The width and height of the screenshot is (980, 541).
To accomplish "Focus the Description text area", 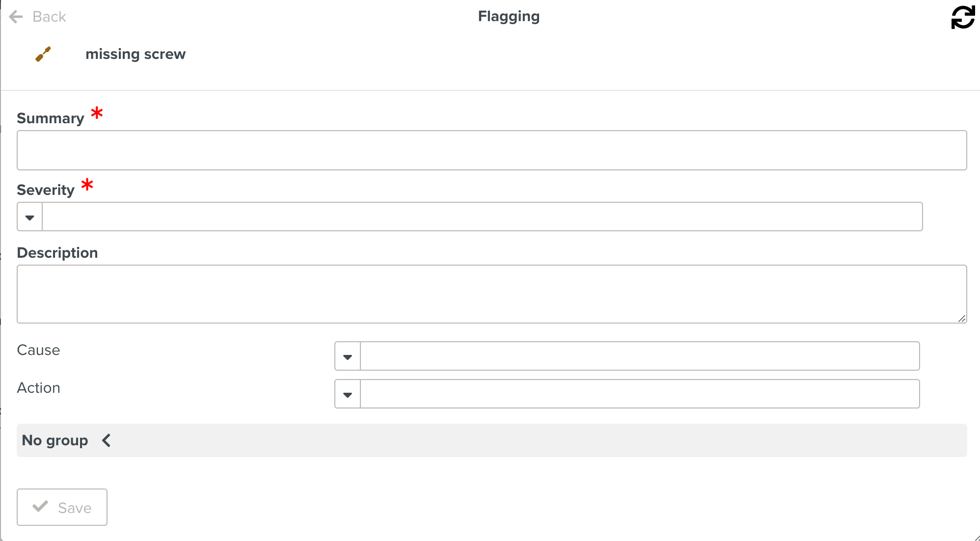I will pos(491,294).
